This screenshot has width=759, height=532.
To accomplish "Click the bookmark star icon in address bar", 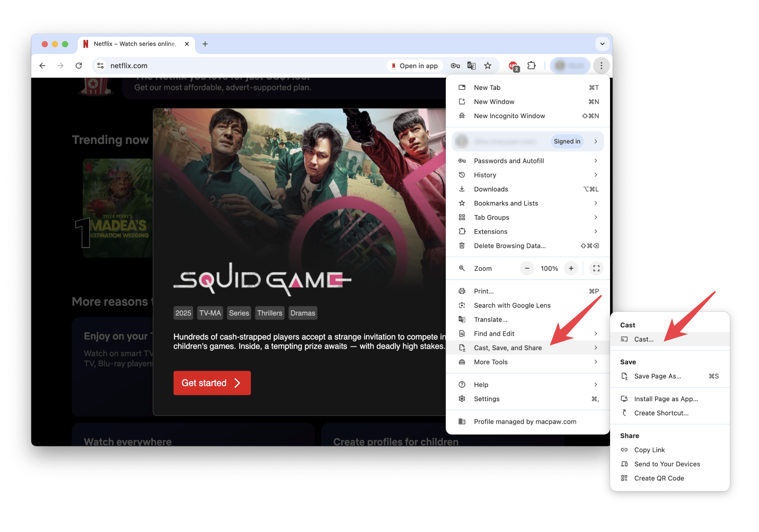I will click(488, 66).
